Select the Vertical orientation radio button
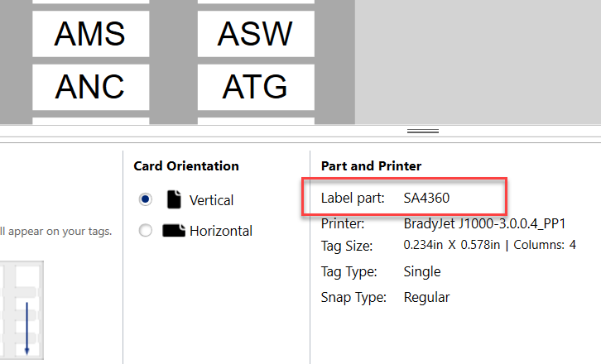This screenshot has height=364, width=601. 146,199
